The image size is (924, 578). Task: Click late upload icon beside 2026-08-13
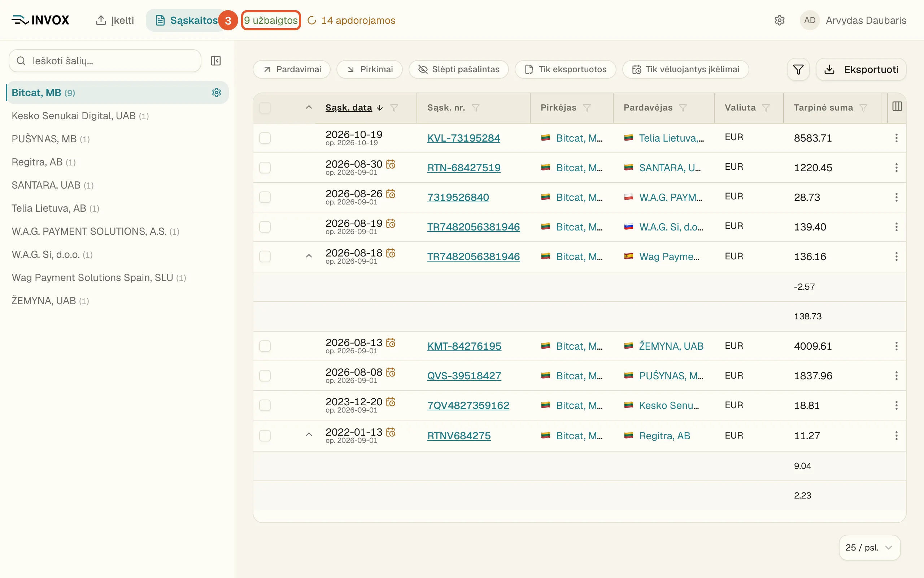391,342
